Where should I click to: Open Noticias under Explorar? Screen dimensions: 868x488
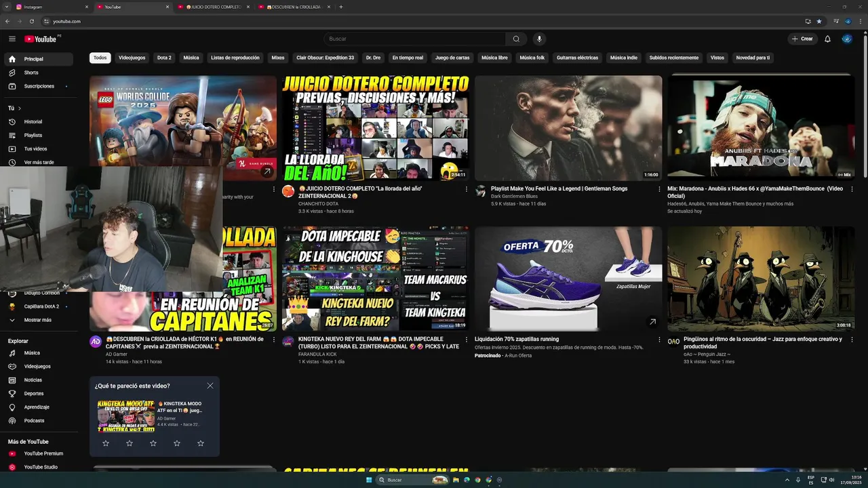38,380
